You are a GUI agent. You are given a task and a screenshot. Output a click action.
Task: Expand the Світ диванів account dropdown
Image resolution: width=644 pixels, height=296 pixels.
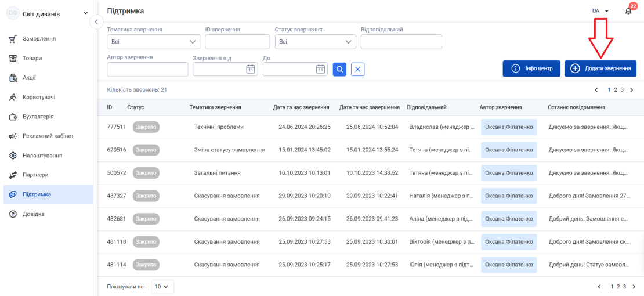85,13
